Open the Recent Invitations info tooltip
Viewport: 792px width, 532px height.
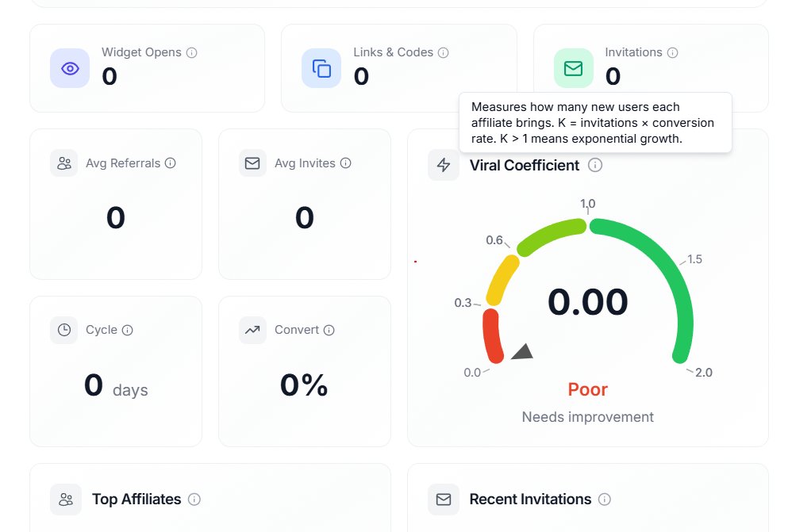[605, 499]
